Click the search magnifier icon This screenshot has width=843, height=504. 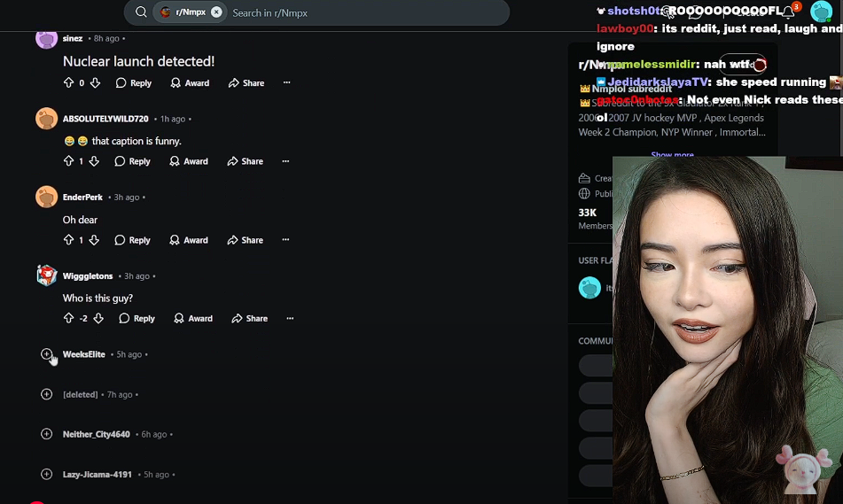tap(141, 12)
